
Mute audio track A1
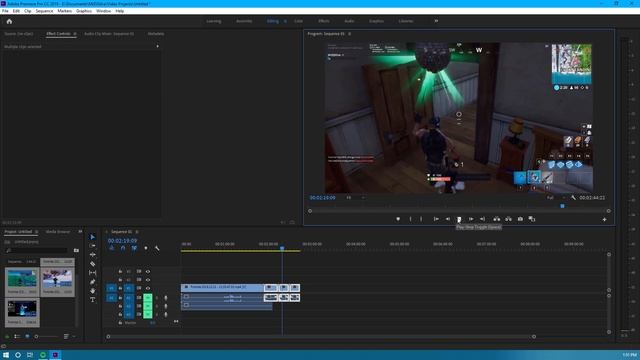(x=147, y=298)
